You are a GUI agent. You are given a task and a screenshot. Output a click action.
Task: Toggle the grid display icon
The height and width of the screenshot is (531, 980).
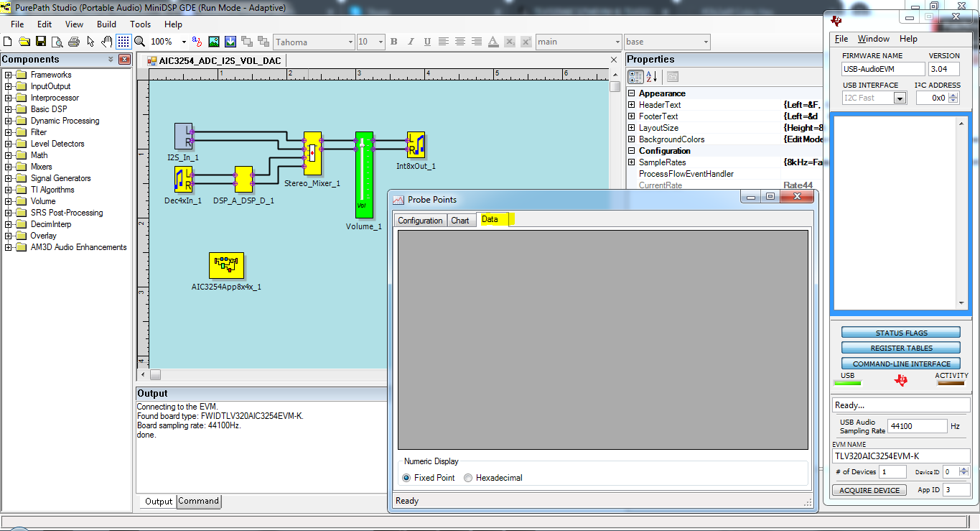[123, 42]
